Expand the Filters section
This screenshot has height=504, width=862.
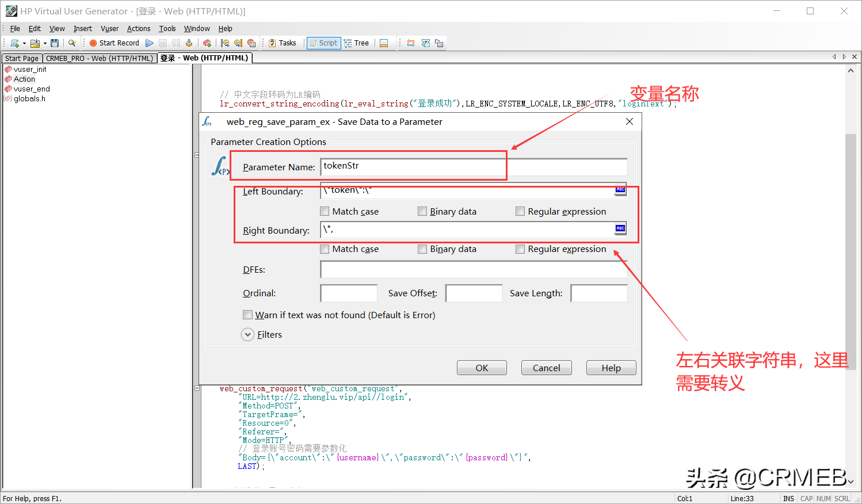[247, 334]
